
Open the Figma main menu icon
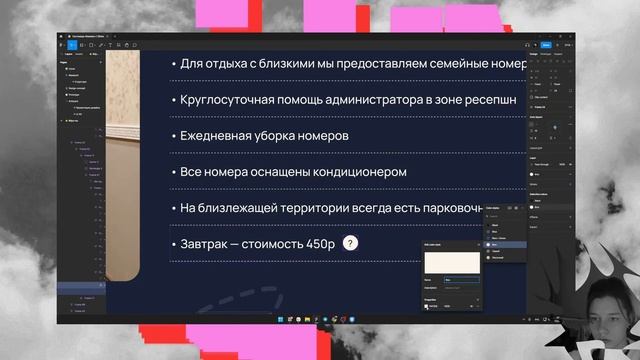click(x=61, y=45)
